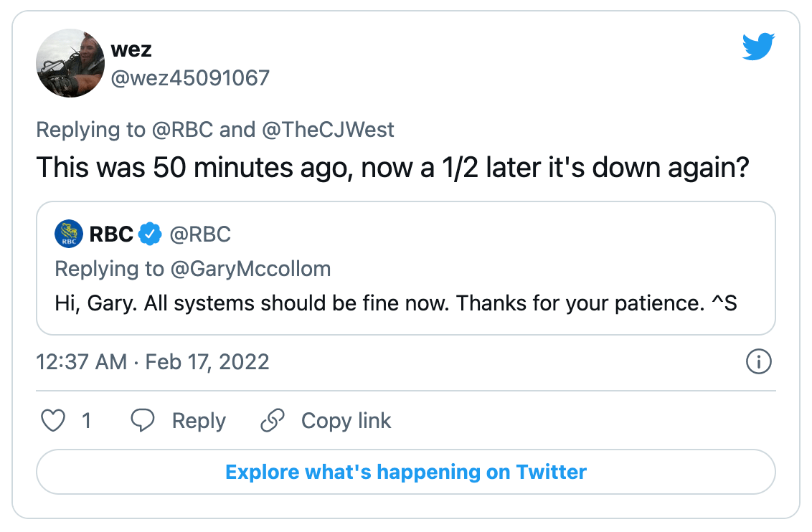Image resolution: width=812 pixels, height=532 pixels.
Task: Click the @RBC handle in quoted tweet
Action: coord(199,234)
